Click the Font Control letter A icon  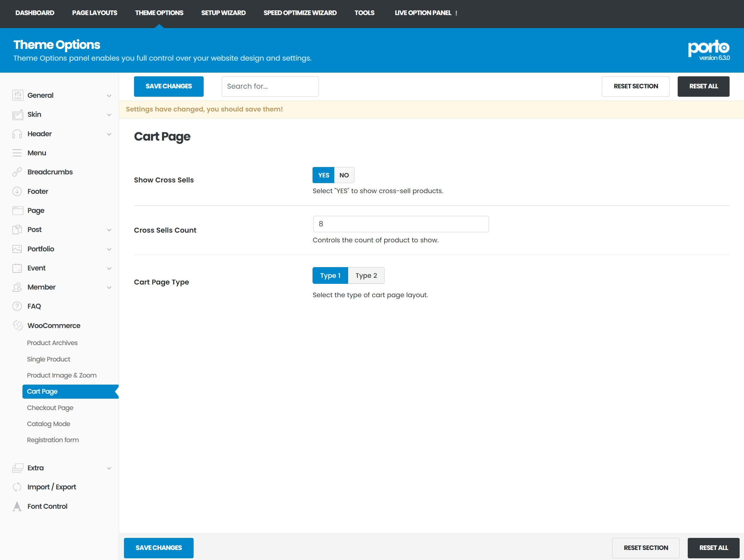17,506
